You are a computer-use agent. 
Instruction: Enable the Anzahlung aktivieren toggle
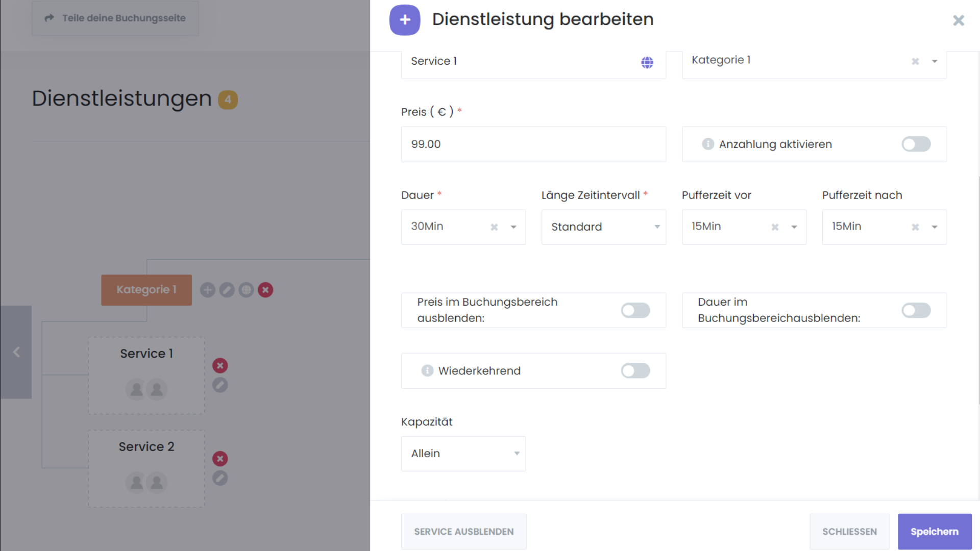tap(916, 144)
